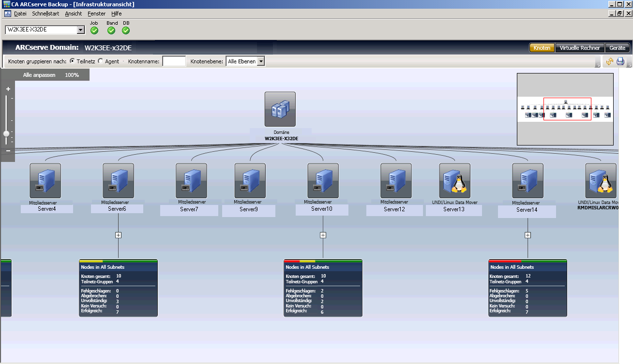Select the Server7 member server icon

click(192, 181)
